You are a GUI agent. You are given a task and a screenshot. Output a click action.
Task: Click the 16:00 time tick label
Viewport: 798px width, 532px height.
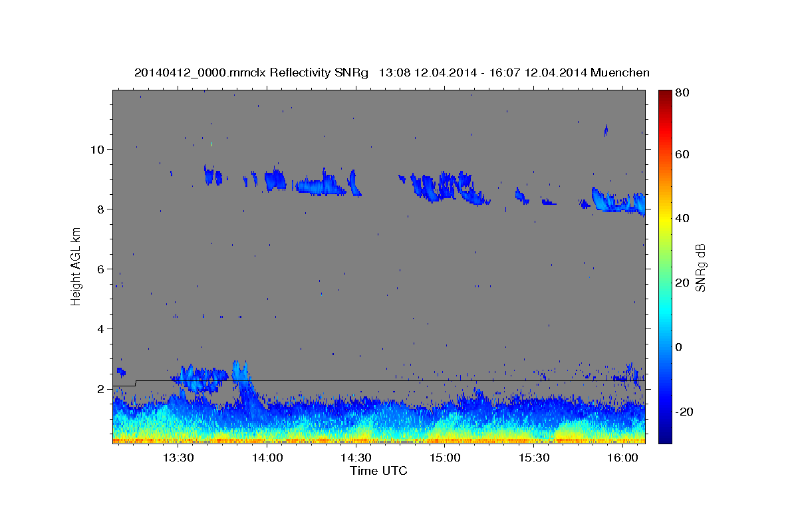coord(622,458)
